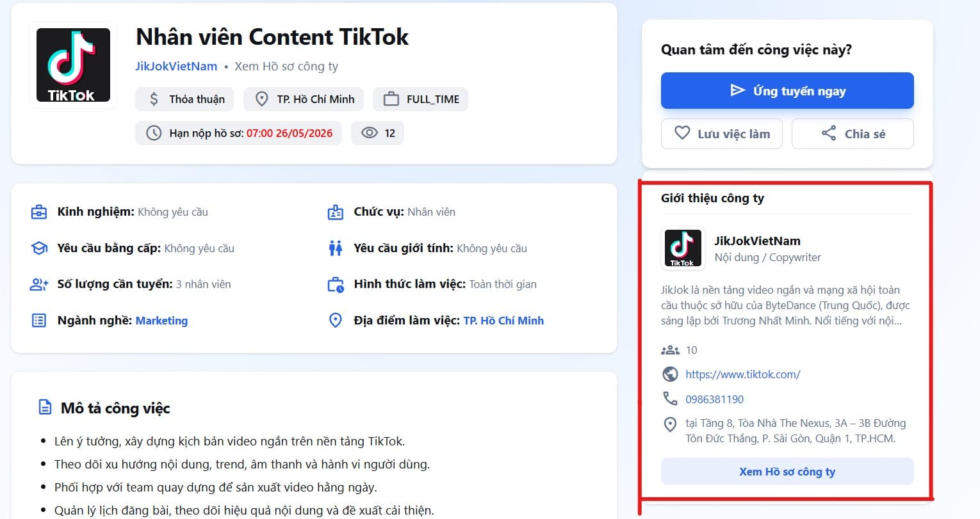Image resolution: width=980 pixels, height=519 pixels.
Task: Click the globe icon beside the website URL
Action: 670,374
